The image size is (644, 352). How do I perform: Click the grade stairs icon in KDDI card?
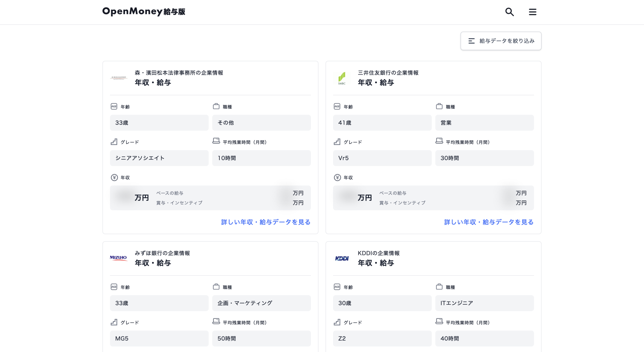(337, 322)
